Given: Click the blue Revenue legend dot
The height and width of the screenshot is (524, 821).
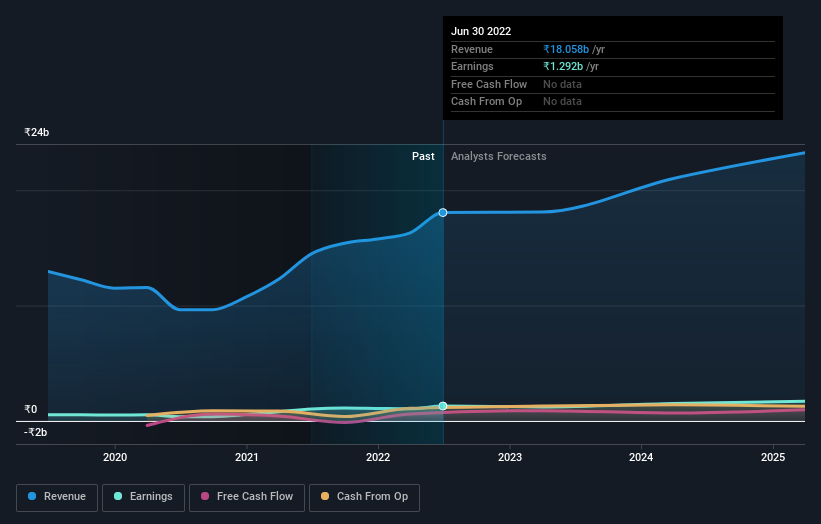Looking at the screenshot, I should click(32, 496).
